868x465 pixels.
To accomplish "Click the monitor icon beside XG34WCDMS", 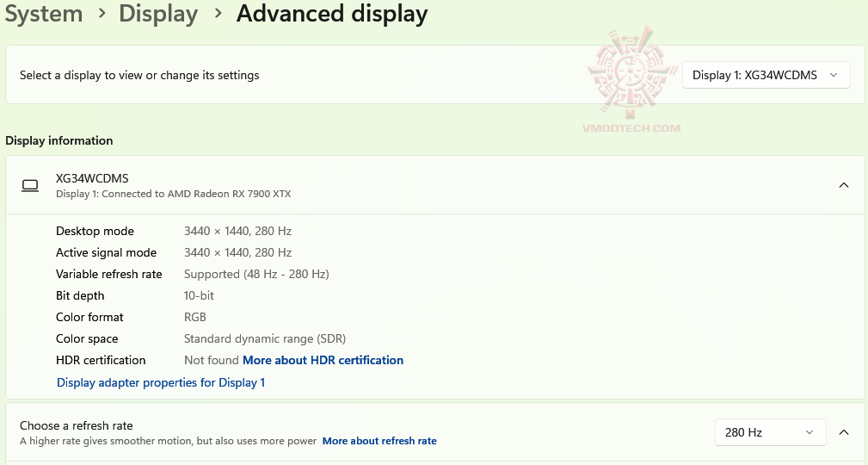I will [x=30, y=186].
